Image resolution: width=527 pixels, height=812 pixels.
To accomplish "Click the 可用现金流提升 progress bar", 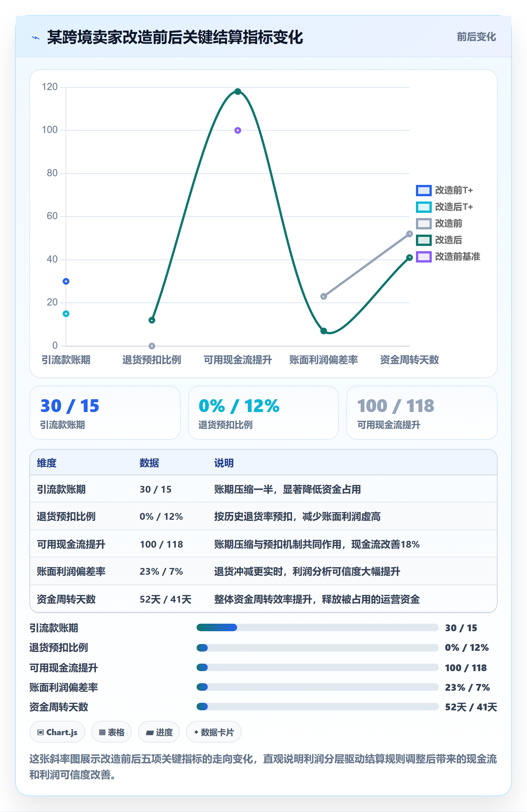I will (317, 667).
